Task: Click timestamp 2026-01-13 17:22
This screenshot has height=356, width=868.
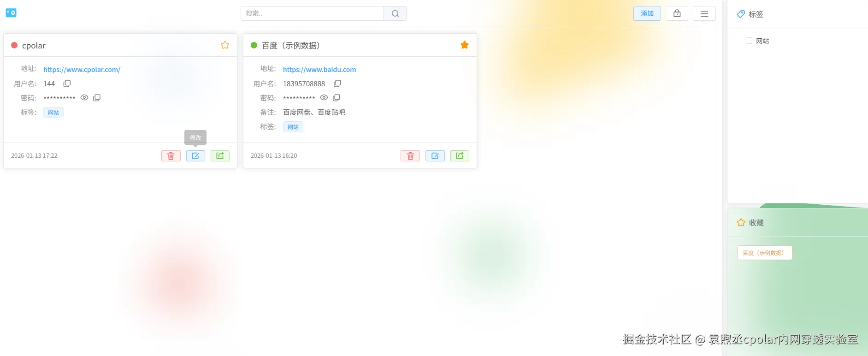Action: pyautogui.click(x=34, y=156)
